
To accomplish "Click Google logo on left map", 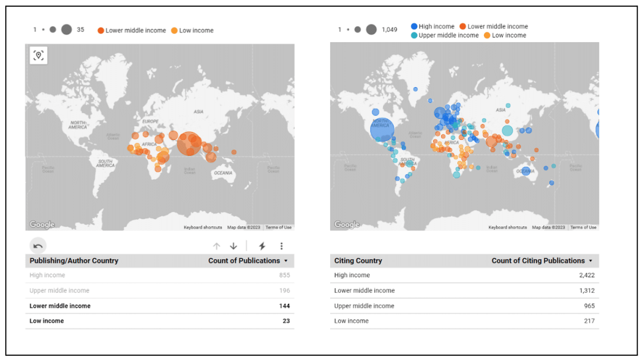I will 42,225.
